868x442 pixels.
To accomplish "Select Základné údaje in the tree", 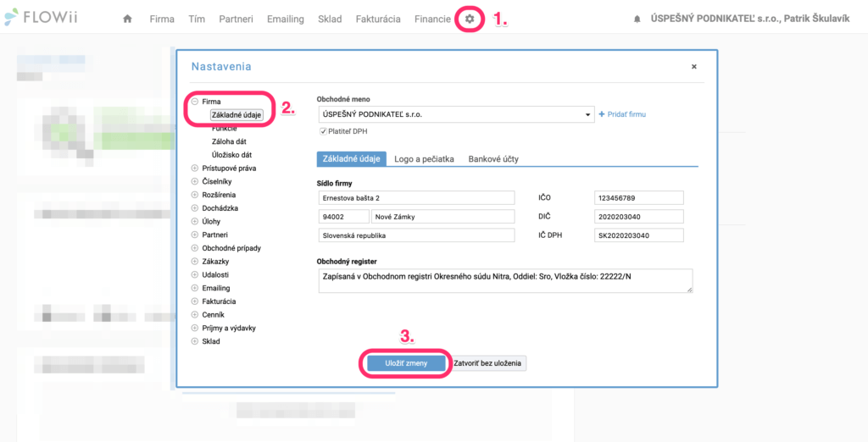I will 236,114.
